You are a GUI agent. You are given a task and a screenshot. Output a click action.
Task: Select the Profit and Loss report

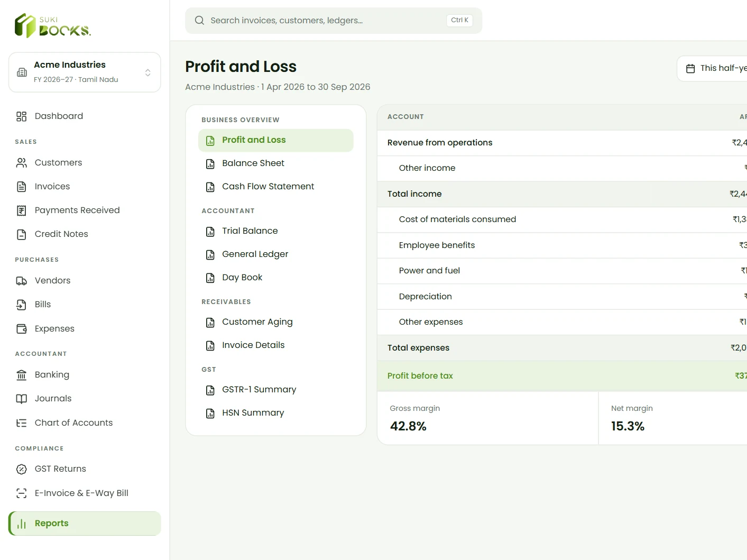pyautogui.click(x=275, y=140)
